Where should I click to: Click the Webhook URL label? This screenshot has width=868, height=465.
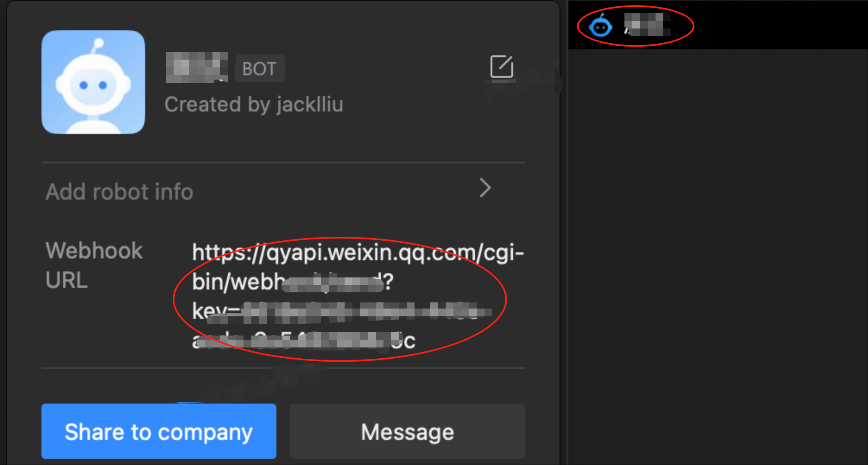[x=94, y=265]
